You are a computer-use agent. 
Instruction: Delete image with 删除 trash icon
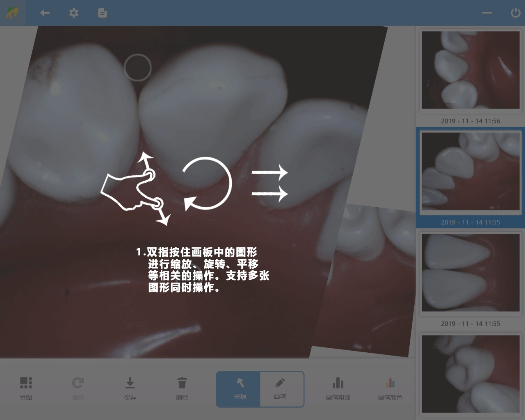point(182,388)
